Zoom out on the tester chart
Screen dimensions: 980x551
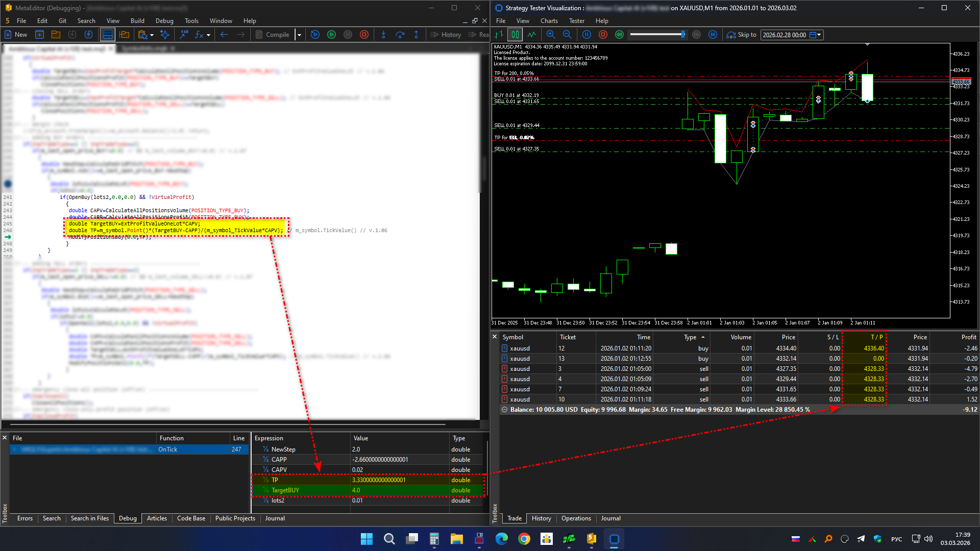(567, 35)
